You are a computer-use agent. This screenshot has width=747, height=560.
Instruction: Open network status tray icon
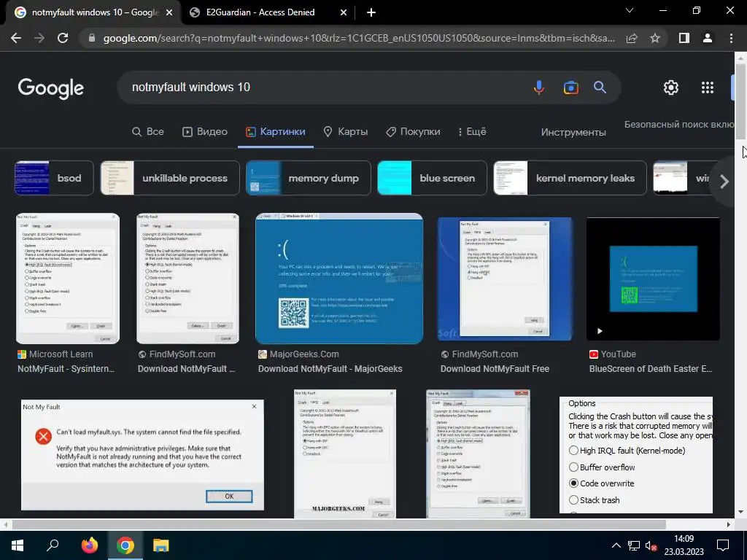[x=634, y=545]
